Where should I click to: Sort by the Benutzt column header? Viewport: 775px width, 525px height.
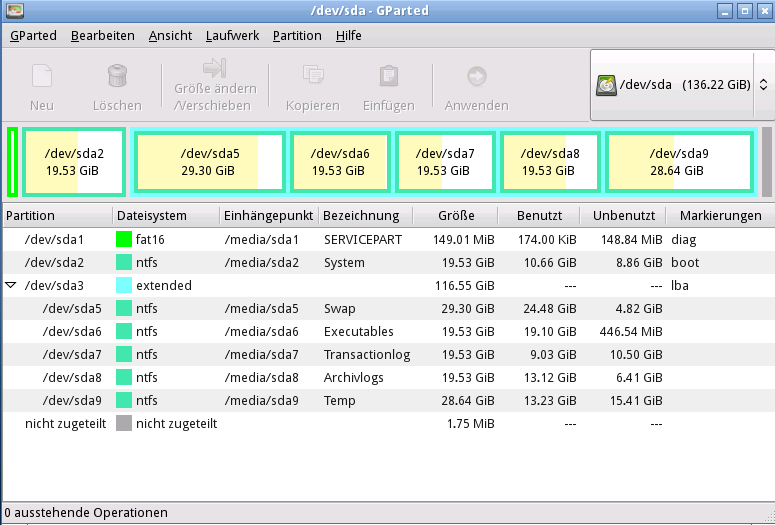539,216
